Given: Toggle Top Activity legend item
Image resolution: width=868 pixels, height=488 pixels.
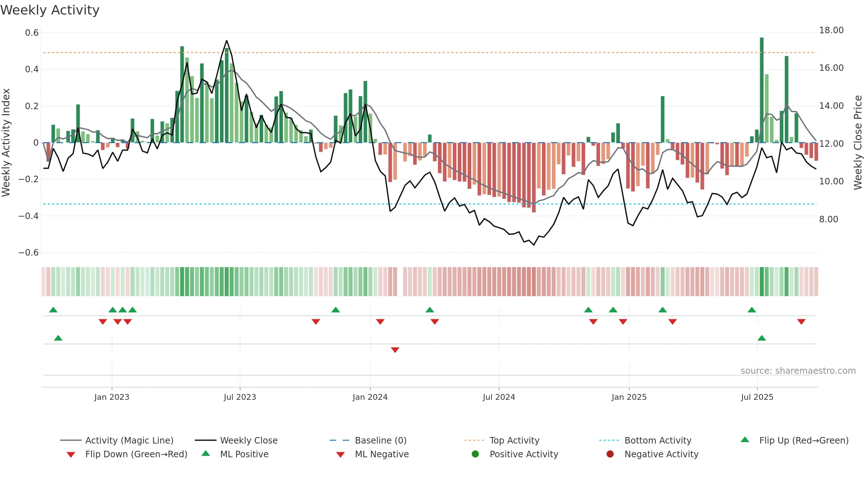Looking at the screenshot, I should (502, 440).
